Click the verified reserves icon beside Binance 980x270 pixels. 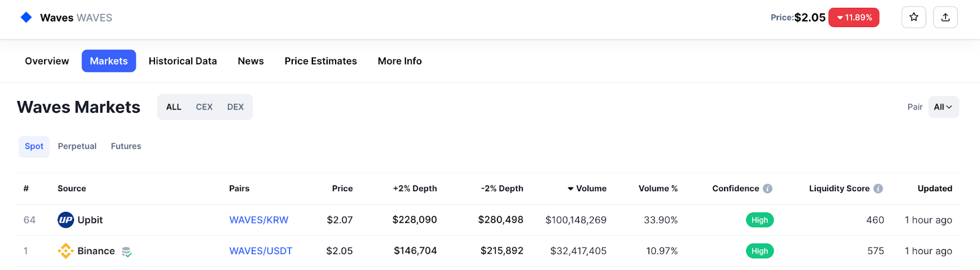click(127, 252)
